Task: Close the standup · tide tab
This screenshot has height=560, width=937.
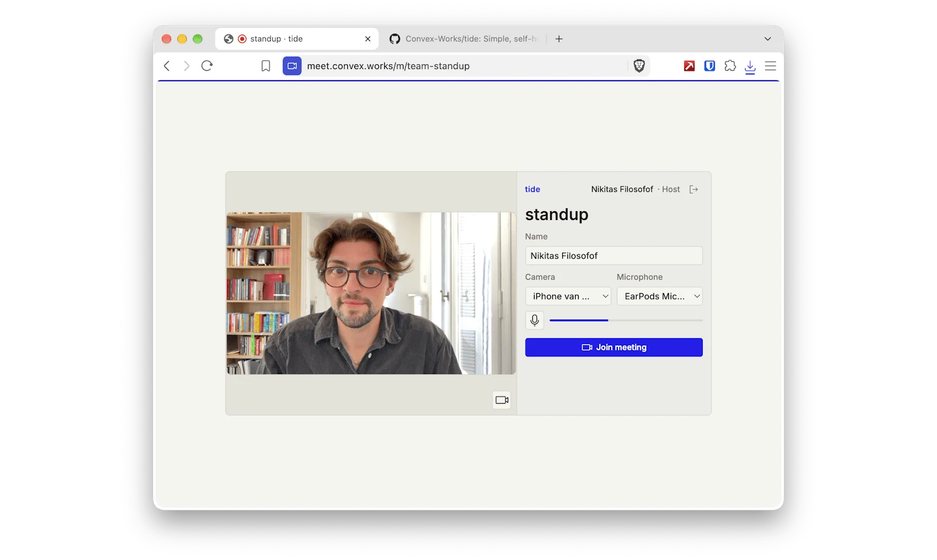Action: coord(368,39)
